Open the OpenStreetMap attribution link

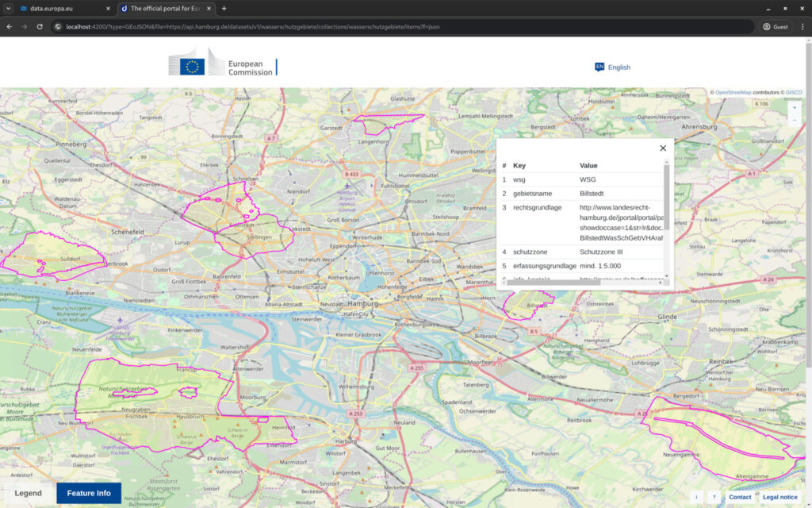point(733,92)
